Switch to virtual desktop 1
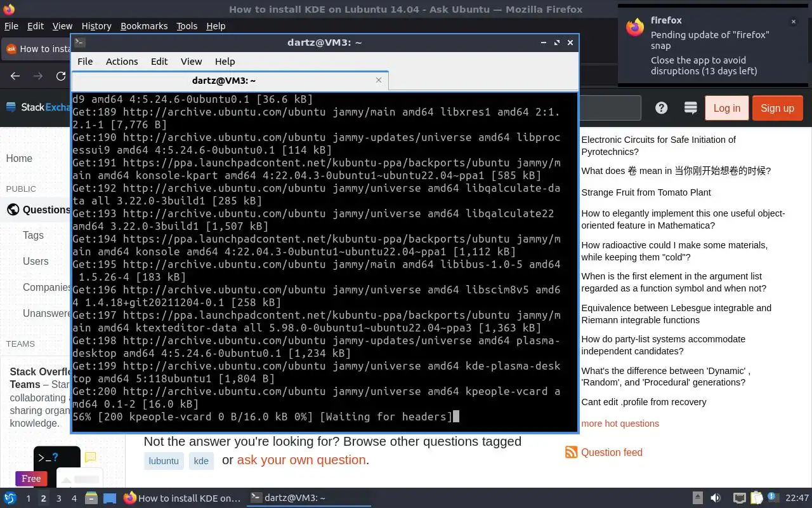The height and width of the screenshot is (508, 812). tap(28, 498)
